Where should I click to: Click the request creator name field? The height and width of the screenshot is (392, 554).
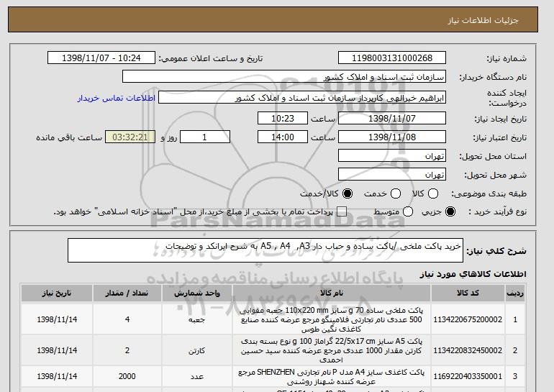click(x=302, y=98)
